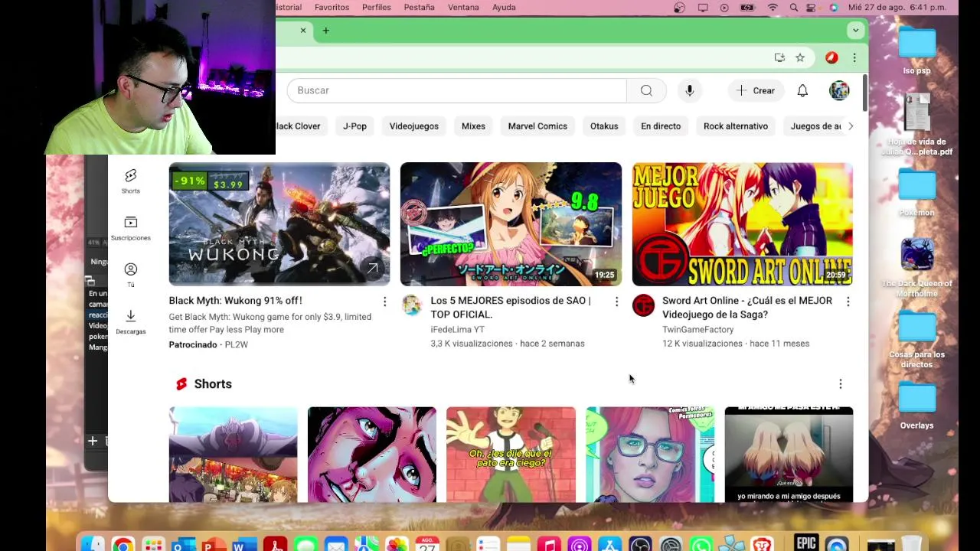This screenshot has width=980, height=551.
Task: Click the YouTube search magnifier button
Action: click(x=646, y=90)
